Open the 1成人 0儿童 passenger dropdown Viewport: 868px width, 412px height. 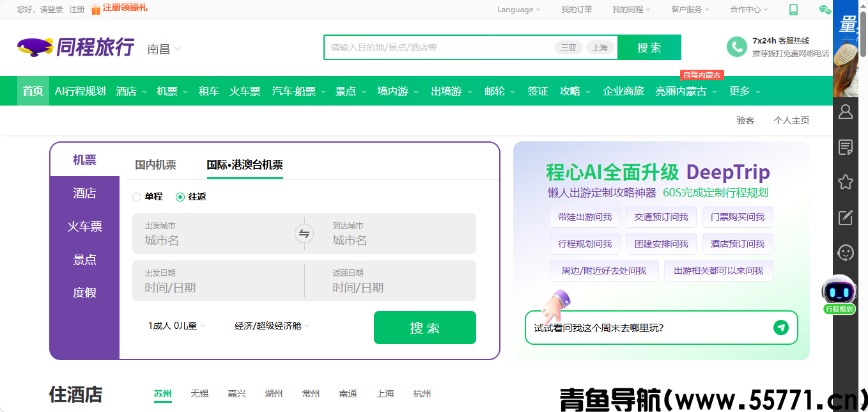177,326
